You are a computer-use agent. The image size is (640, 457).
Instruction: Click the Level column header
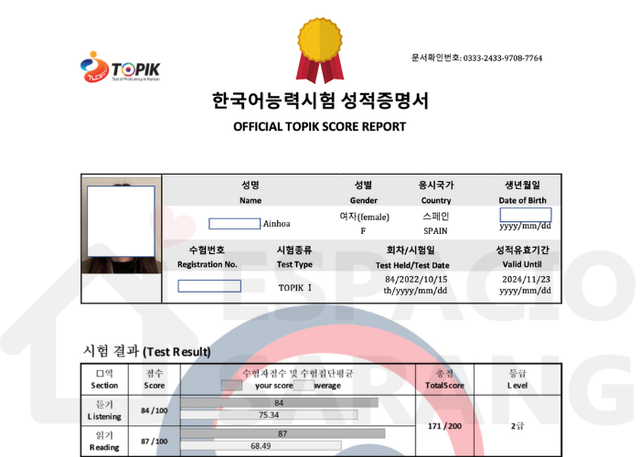pyautogui.click(x=517, y=385)
